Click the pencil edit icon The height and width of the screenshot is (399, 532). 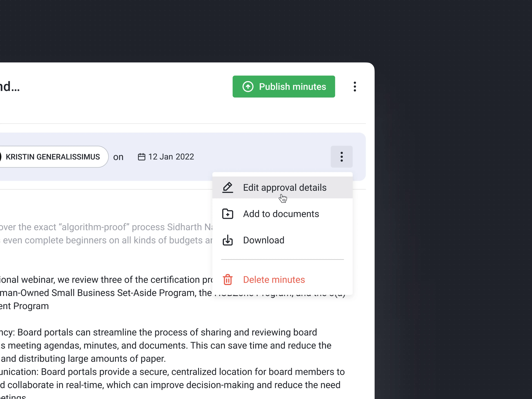[227, 187]
